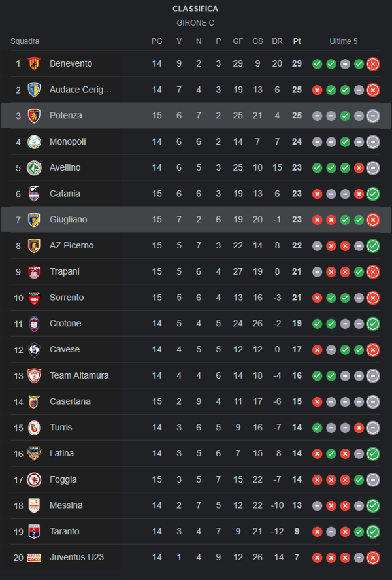This screenshot has height=580, width=392.
Task: Click the Catania team logo
Action: (x=34, y=194)
